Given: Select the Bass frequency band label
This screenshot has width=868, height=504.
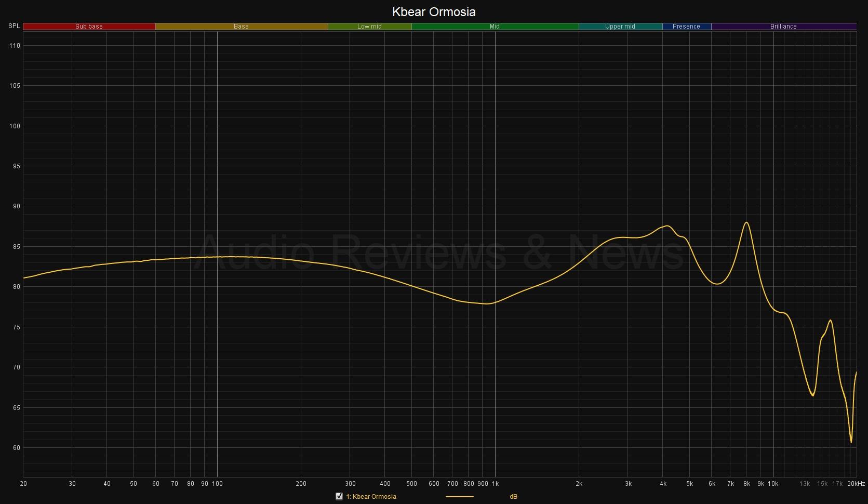Looking at the screenshot, I should click(241, 26).
